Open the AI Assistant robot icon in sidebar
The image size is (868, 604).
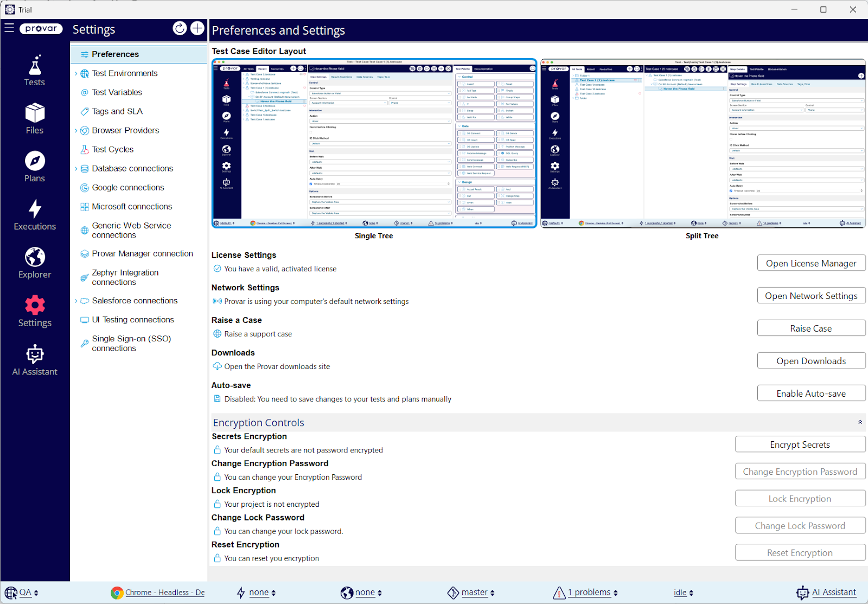(x=35, y=354)
